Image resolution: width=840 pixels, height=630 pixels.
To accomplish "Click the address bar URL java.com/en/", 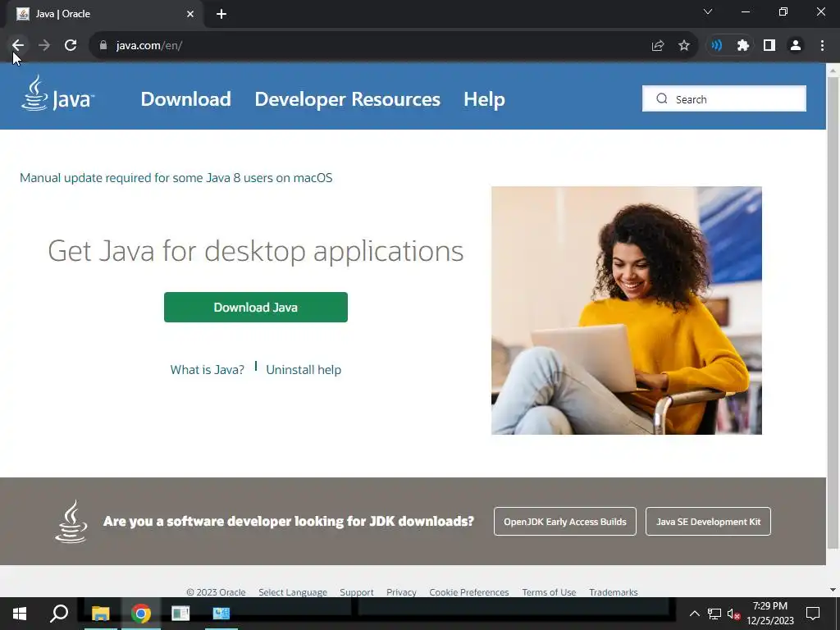I will (x=149, y=46).
